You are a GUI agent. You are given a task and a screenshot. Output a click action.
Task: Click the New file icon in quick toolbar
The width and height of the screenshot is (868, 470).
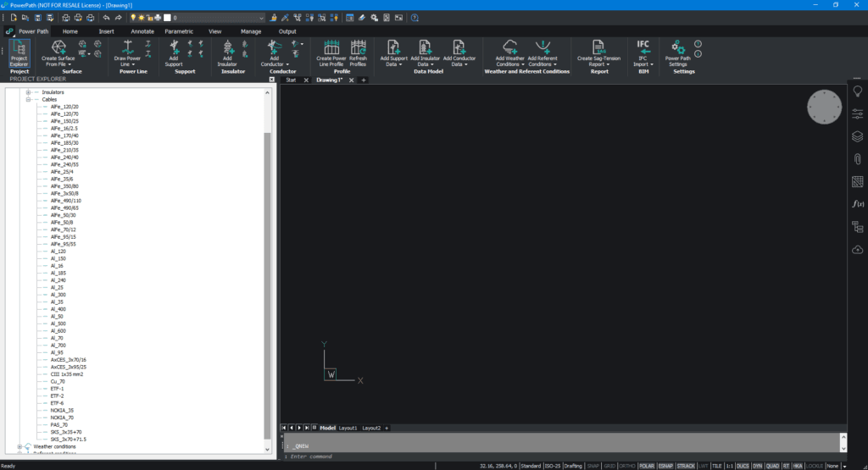[14, 18]
